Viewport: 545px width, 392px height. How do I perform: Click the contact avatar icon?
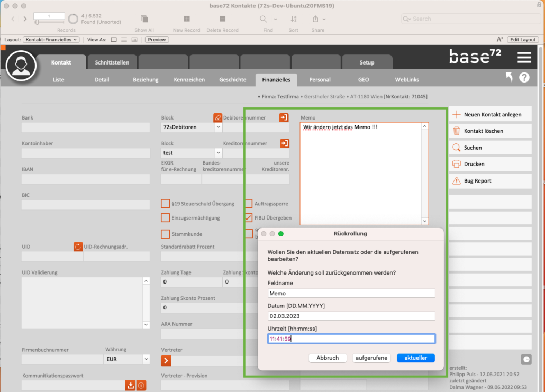point(21,66)
